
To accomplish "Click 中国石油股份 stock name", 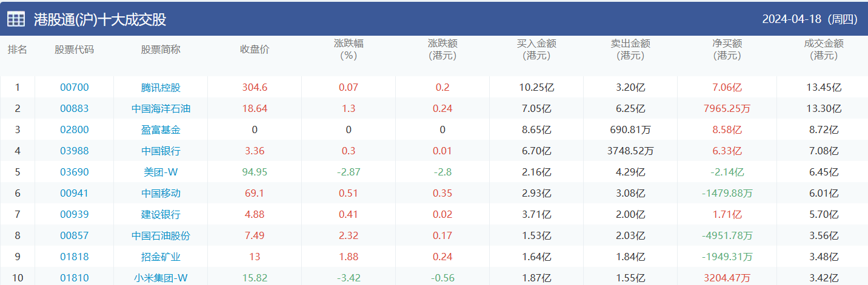I will point(161,236).
